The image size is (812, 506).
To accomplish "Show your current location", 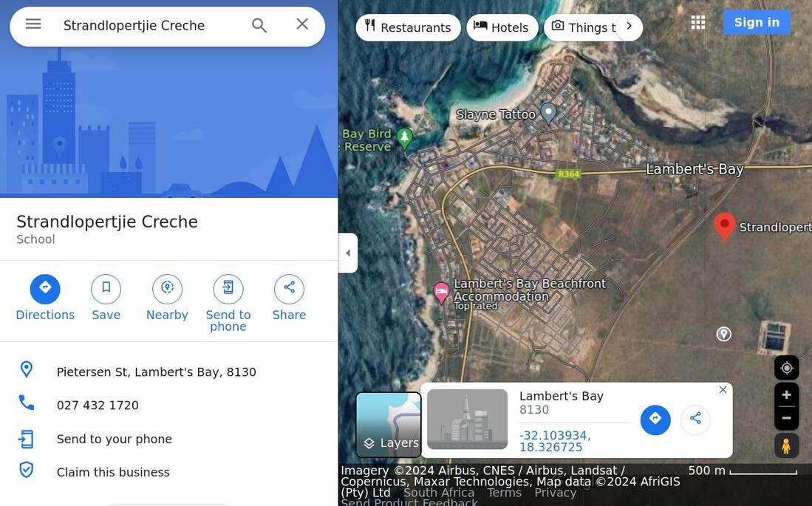I will [x=787, y=368].
